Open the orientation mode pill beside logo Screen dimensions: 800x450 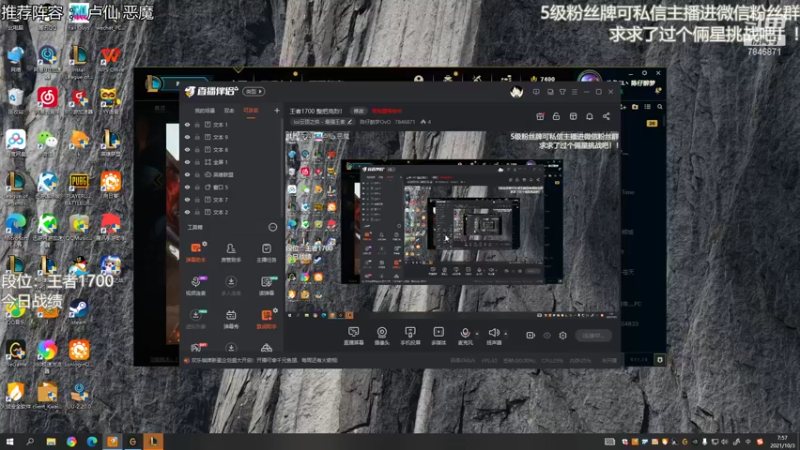click(x=254, y=91)
